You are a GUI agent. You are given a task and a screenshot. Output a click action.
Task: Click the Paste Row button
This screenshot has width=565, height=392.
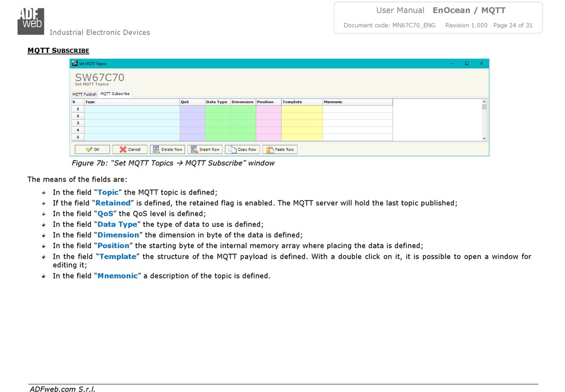(x=280, y=149)
